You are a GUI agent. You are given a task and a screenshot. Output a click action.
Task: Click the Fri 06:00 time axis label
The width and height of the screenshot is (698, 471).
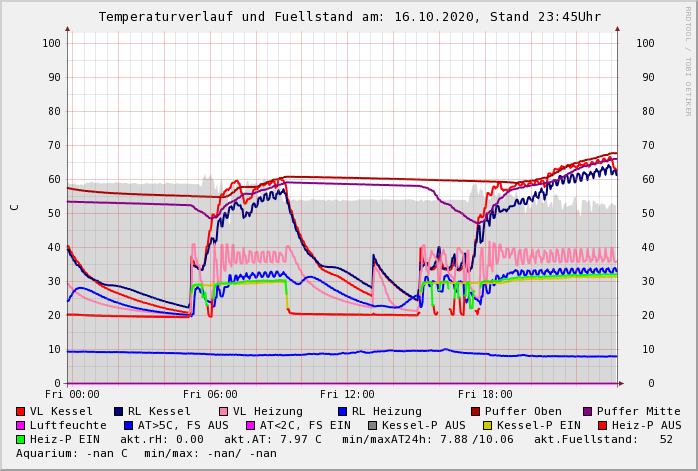[x=210, y=394]
